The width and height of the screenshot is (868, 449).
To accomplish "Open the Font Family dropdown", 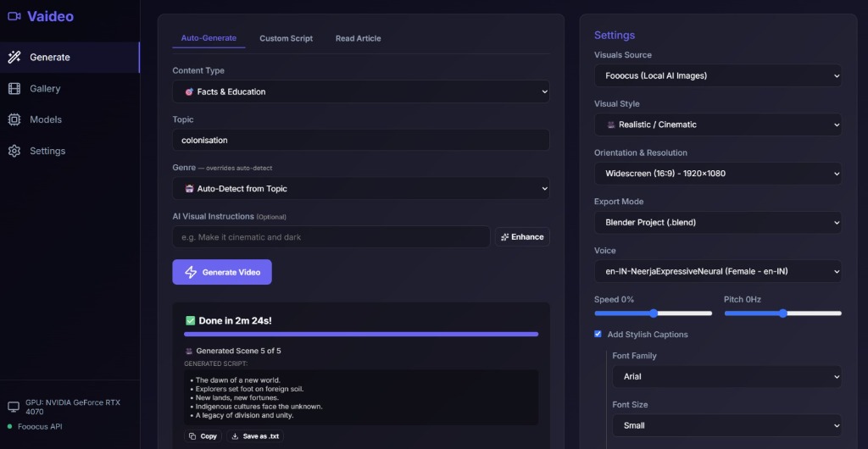I will [726, 376].
